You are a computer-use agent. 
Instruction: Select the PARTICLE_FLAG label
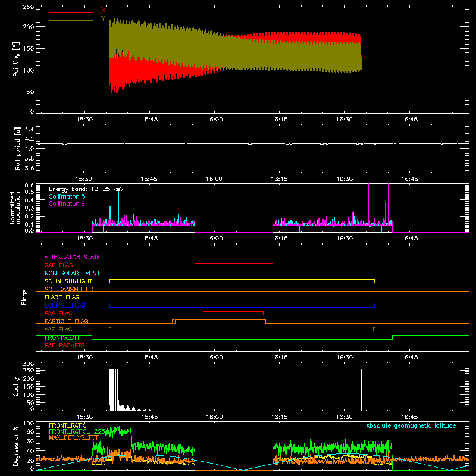[67, 321]
